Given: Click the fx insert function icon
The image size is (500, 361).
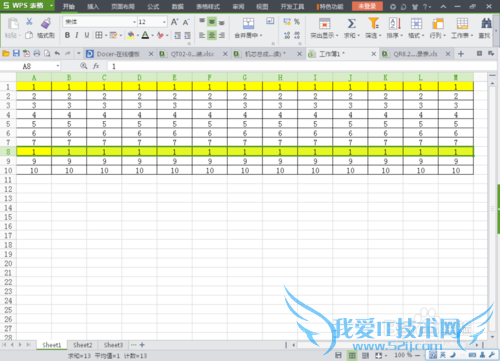Looking at the screenshot, I should coord(96,66).
